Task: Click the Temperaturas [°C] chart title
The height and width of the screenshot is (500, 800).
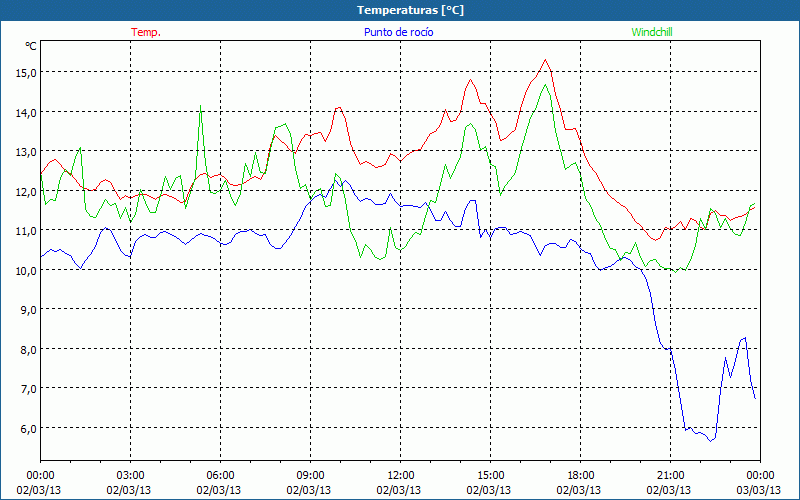Action: [x=410, y=10]
